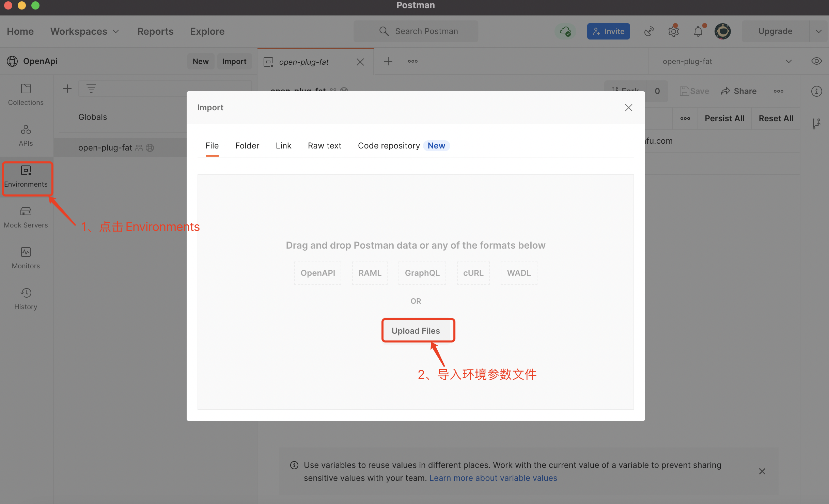Open the Monitors sidebar panel
Image resolution: width=829 pixels, height=504 pixels.
(26, 258)
